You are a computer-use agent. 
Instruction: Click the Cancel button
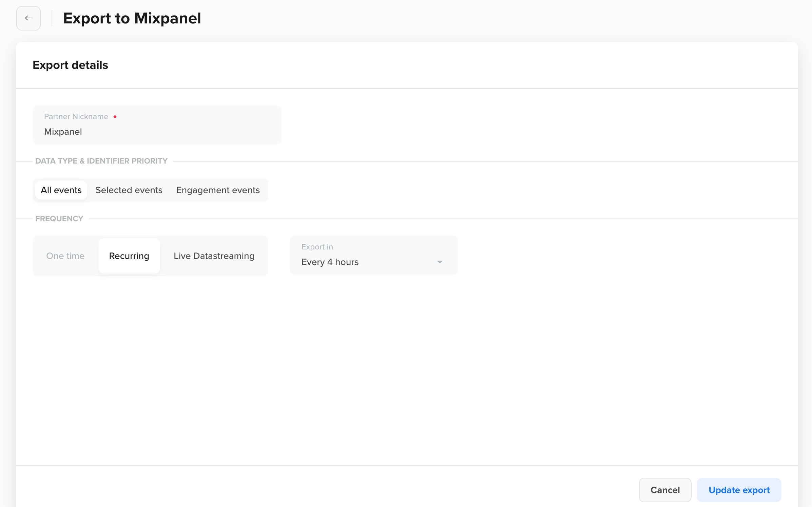[665, 490]
